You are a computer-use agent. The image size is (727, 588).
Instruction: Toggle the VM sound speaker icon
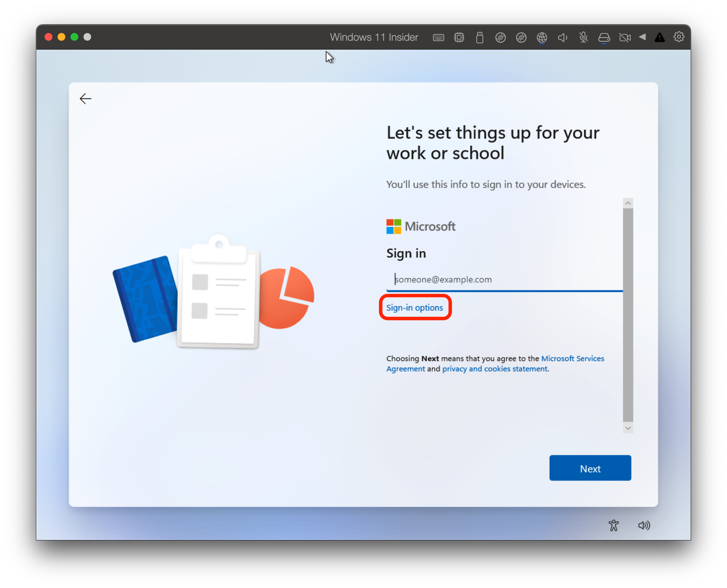pyautogui.click(x=562, y=37)
